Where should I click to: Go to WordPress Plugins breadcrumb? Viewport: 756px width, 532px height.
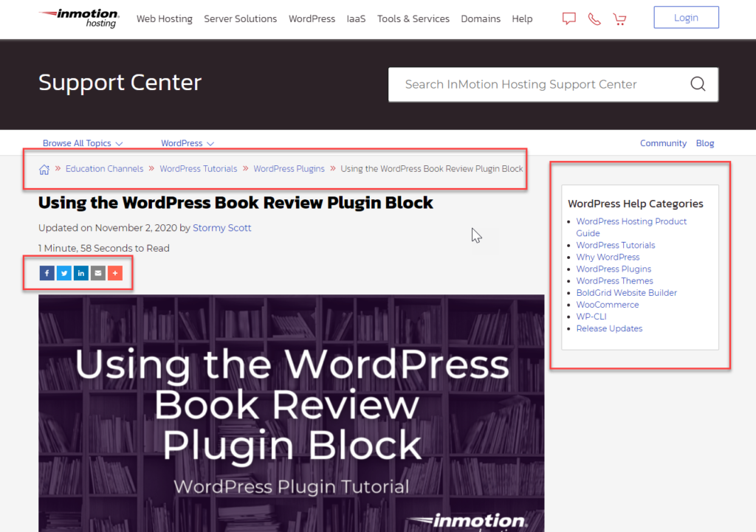pos(289,169)
